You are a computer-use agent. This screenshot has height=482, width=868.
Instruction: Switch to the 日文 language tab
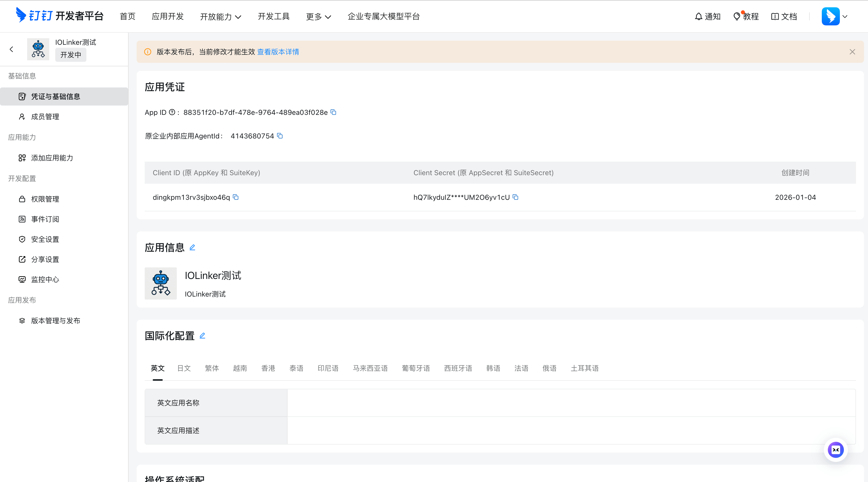[184, 368]
